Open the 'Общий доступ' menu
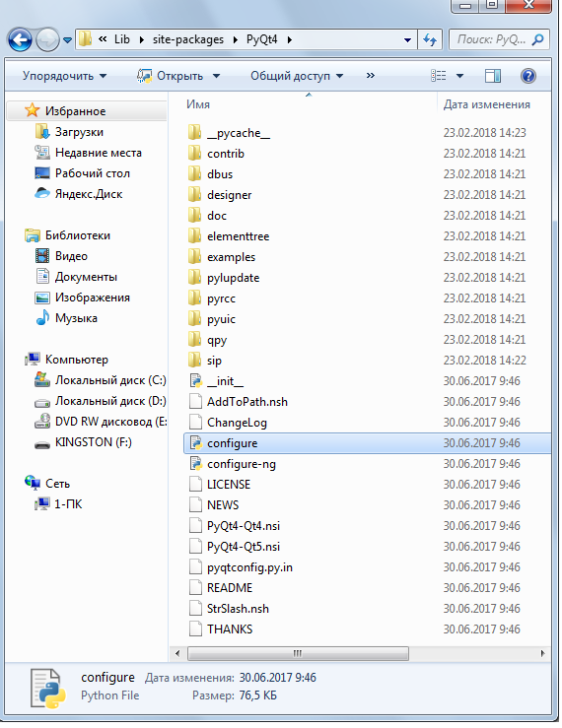The height and width of the screenshot is (728, 562). (297, 76)
